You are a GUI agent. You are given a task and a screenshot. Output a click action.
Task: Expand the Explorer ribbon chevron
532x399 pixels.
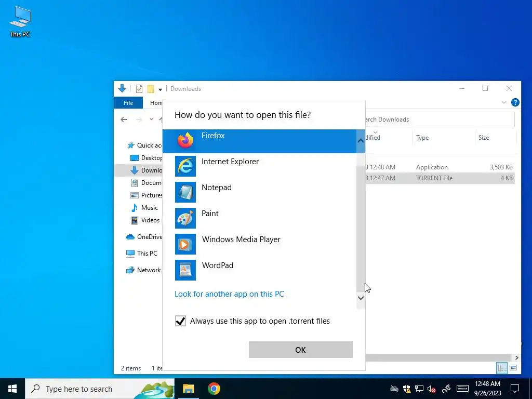tap(504, 102)
